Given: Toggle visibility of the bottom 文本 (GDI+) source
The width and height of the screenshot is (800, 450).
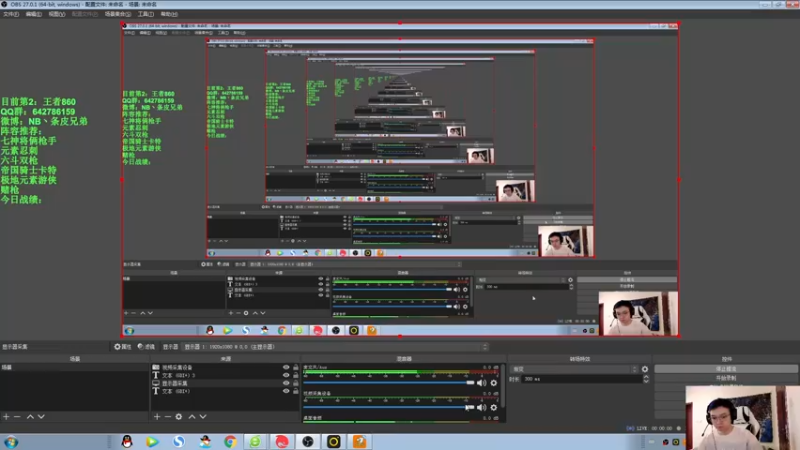Looking at the screenshot, I should point(286,391).
